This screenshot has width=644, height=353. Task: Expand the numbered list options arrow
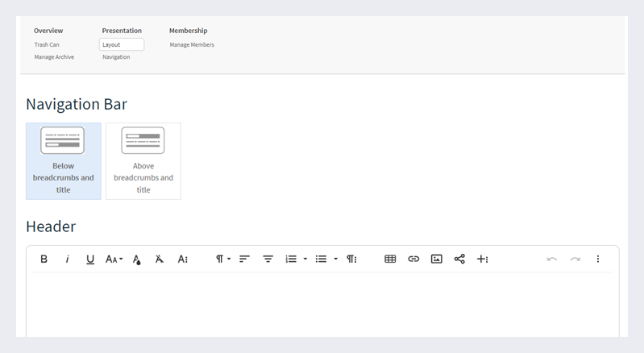(305, 259)
